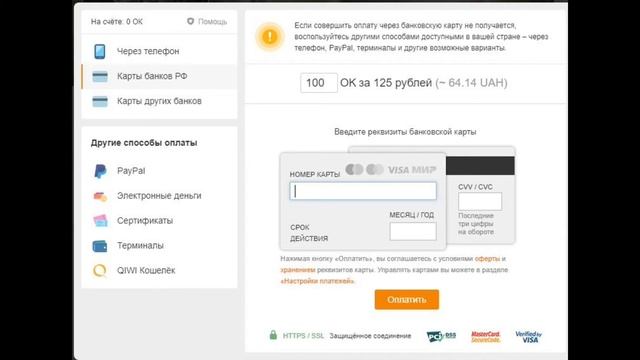Focus the OK amount field showing 100
640x360 pixels.
pos(319,83)
